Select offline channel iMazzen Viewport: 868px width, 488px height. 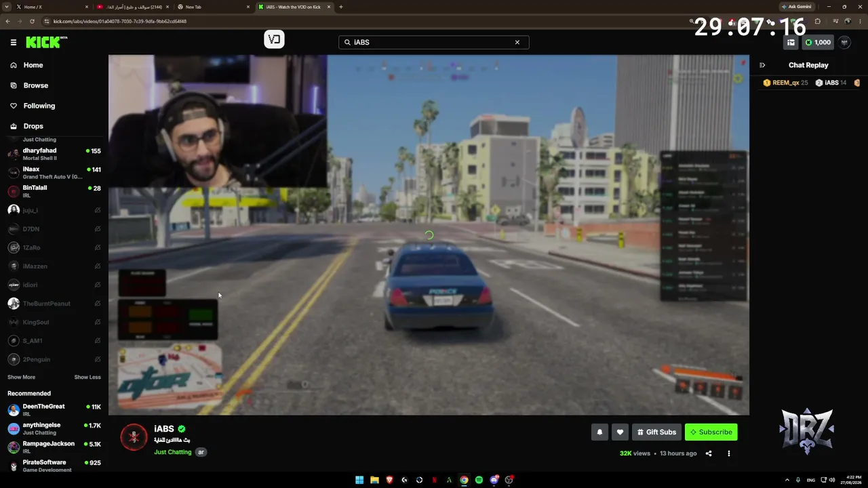point(53,266)
